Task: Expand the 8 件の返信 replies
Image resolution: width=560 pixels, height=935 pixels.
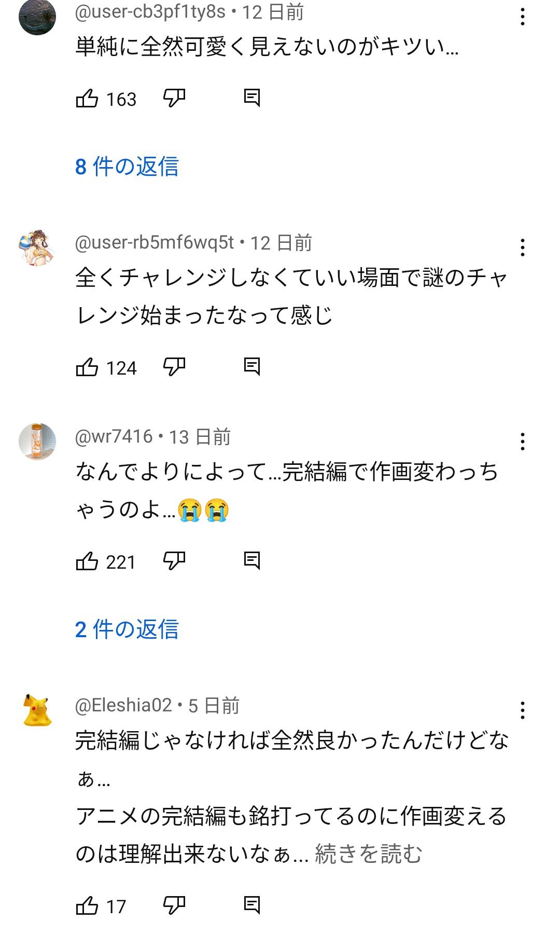Action: coord(127,167)
